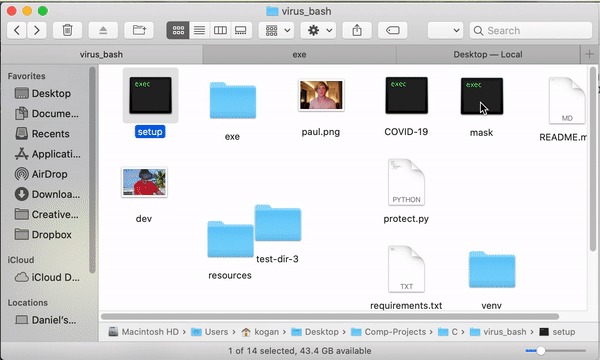
Task: Switch to icon view mode
Action: coord(178,30)
